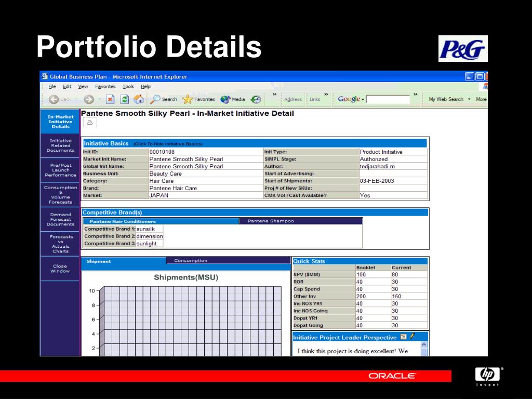Open the Help menu

(x=145, y=87)
